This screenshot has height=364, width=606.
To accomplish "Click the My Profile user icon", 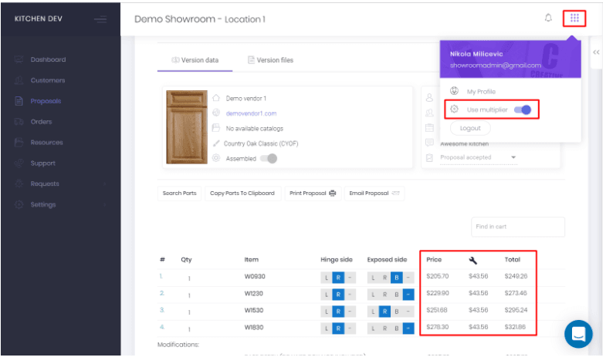I will tap(454, 91).
